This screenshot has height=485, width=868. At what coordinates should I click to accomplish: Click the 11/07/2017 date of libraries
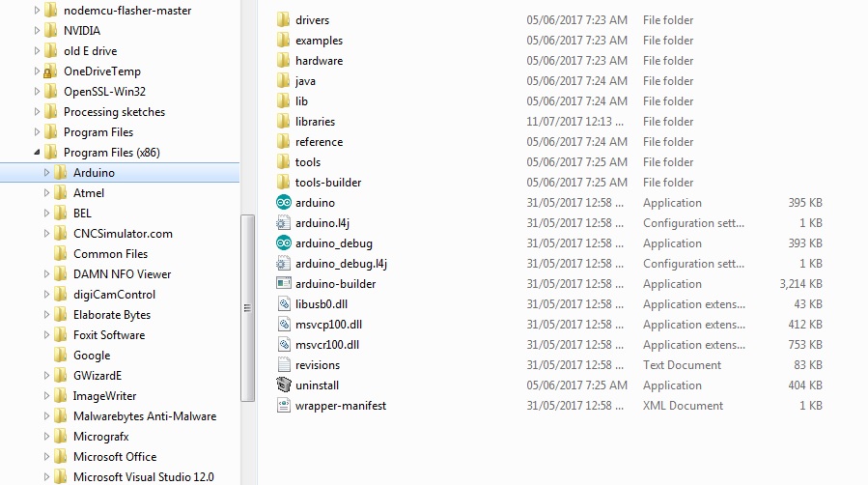pyautogui.click(x=574, y=122)
